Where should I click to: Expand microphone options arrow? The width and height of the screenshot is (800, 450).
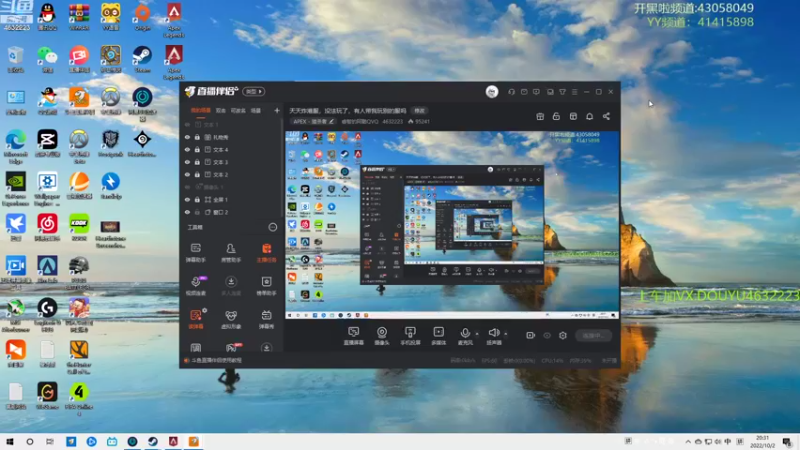477,334
